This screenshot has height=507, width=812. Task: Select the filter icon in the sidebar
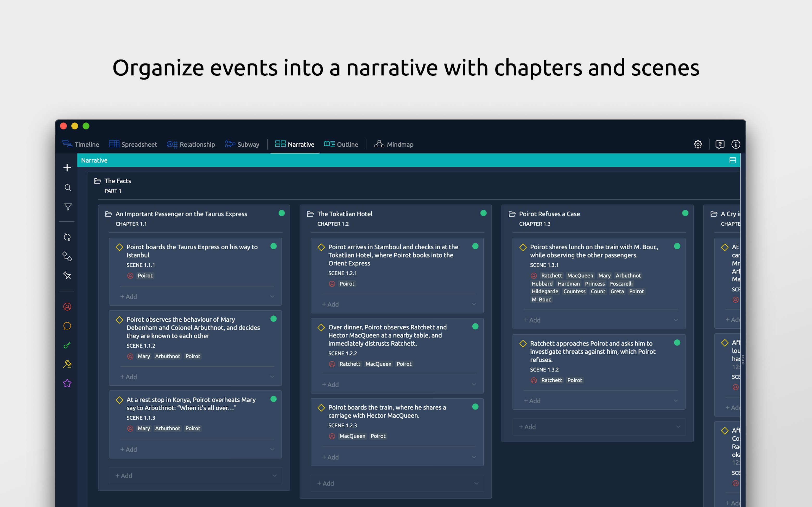(x=67, y=207)
